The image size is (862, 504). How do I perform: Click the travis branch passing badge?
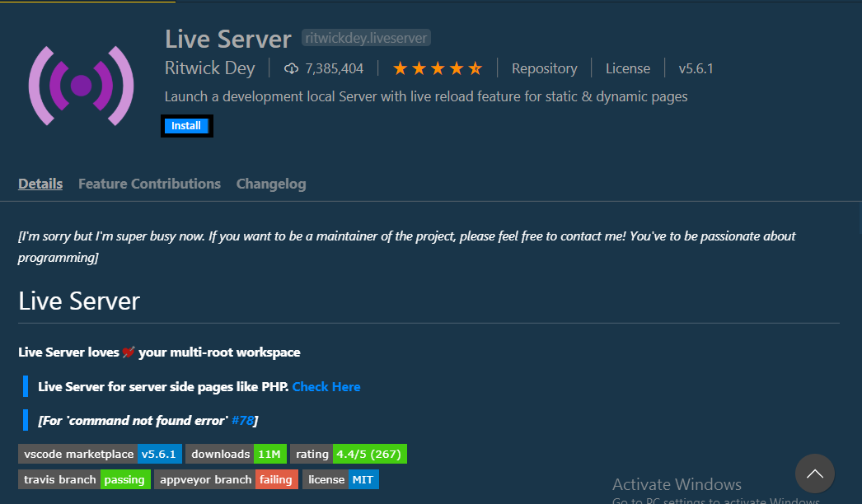84,479
